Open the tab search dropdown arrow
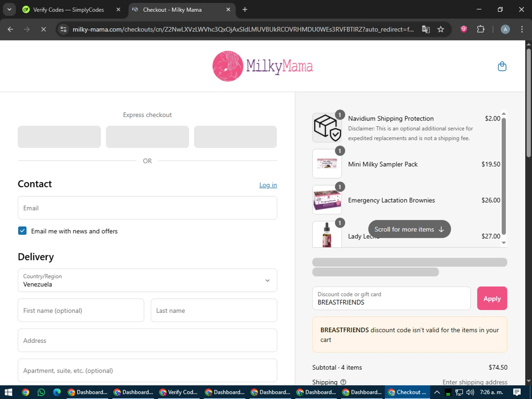 coord(9,10)
